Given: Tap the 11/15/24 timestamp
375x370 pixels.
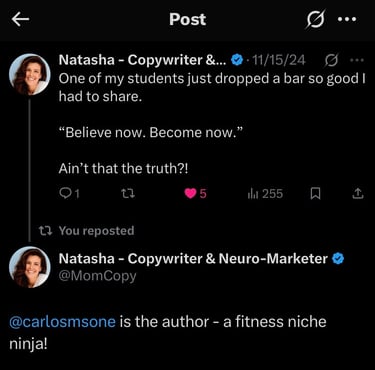Looking at the screenshot, I should point(279,60).
